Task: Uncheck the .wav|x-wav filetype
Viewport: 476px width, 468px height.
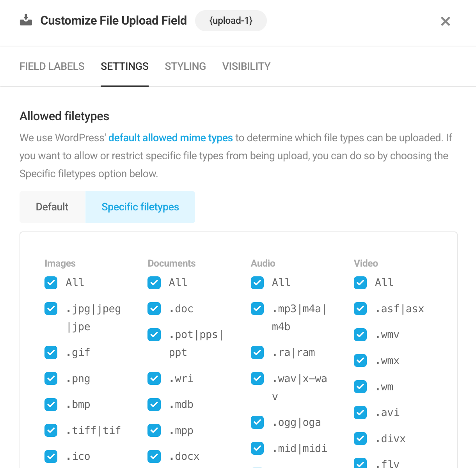Action: (258, 379)
